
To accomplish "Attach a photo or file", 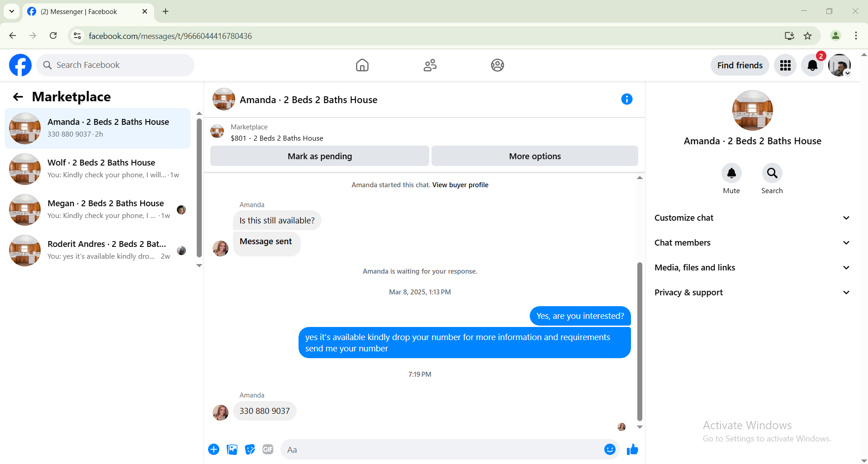I will [232, 450].
